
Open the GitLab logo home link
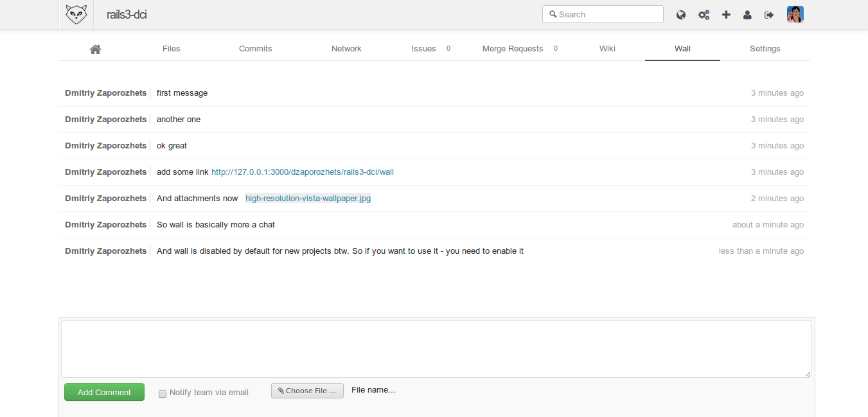[76, 13]
